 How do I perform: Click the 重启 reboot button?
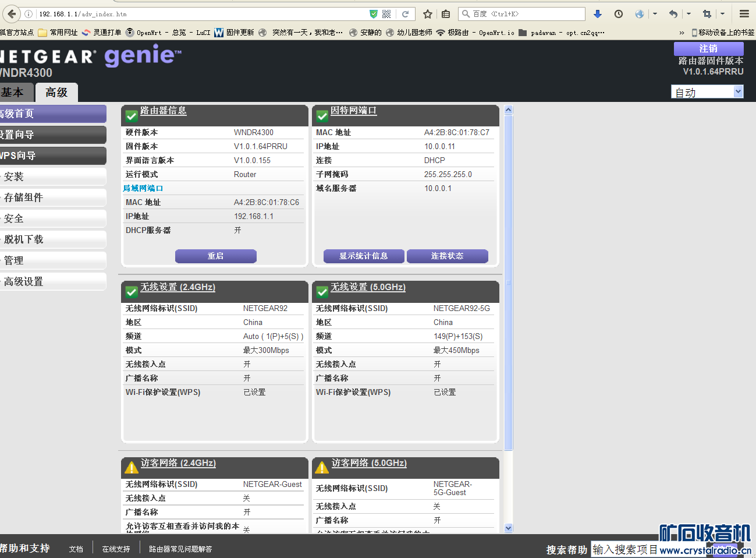pos(216,256)
